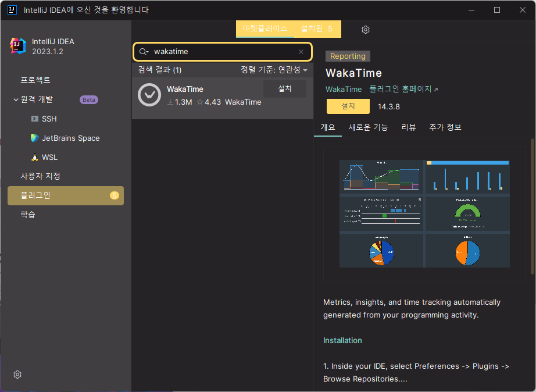The width and height of the screenshot is (536, 392).
Task: Install WakaTime from the search result row
Action: [x=285, y=89]
